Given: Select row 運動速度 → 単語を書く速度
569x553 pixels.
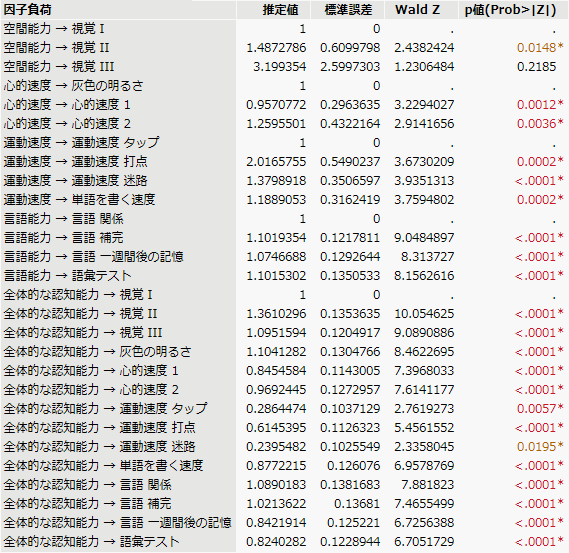Looking at the screenshot, I should coord(284,200).
